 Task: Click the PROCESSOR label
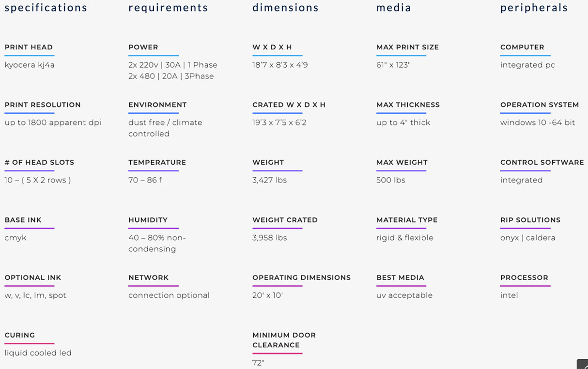(524, 277)
